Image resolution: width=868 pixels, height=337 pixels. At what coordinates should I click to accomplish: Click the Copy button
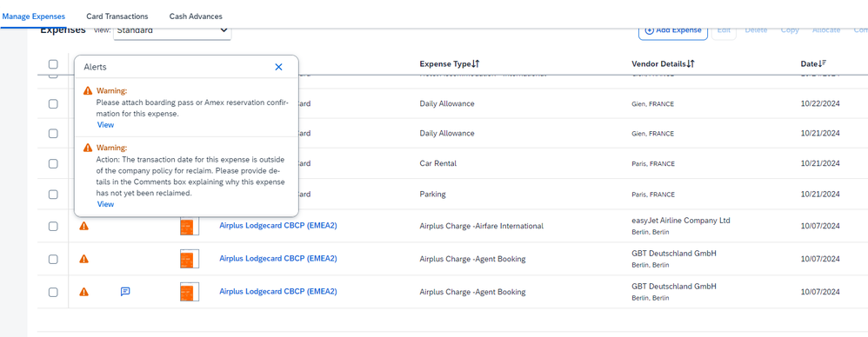point(790,30)
